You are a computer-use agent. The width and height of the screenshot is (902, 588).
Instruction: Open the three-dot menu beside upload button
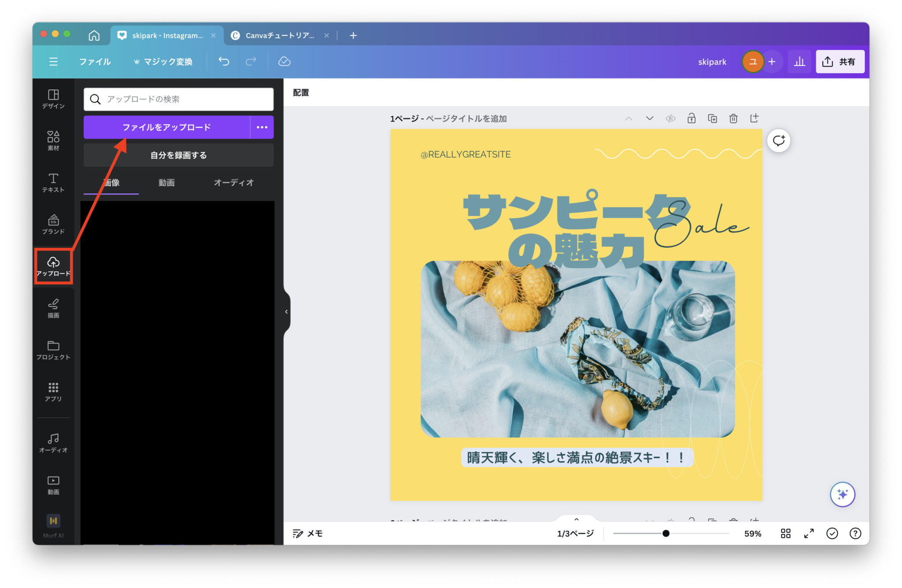pyautogui.click(x=262, y=127)
